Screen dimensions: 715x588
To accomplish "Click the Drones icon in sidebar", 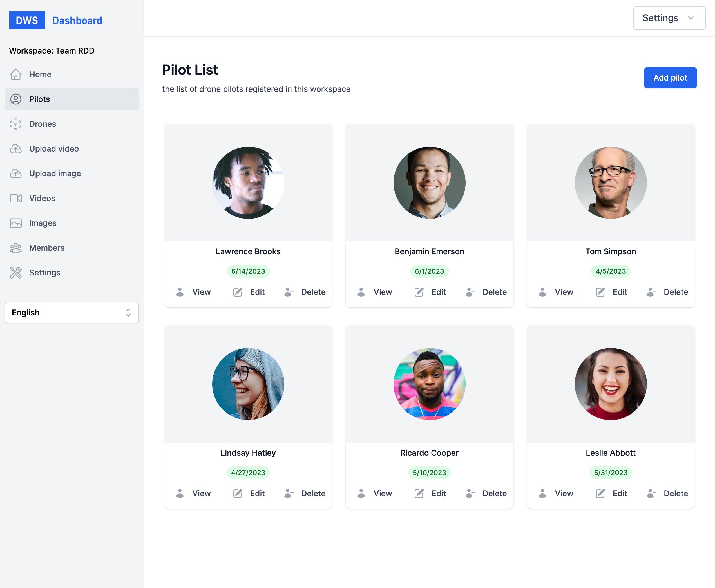I will [15, 124].
